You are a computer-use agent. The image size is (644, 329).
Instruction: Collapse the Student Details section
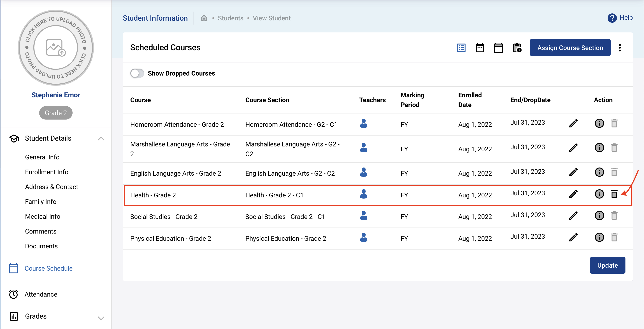point(101,138)
